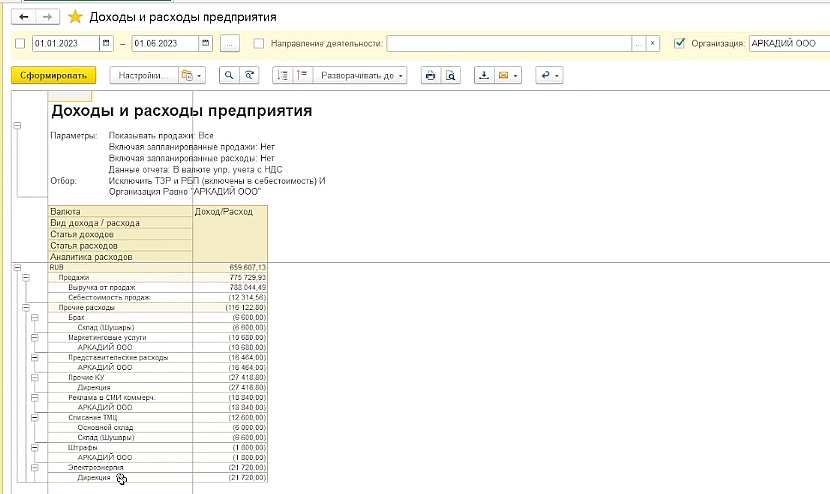Open calendar for end date 01.06.2023
The height and width of the screenshot is (494, 830).
coord(205,43)
